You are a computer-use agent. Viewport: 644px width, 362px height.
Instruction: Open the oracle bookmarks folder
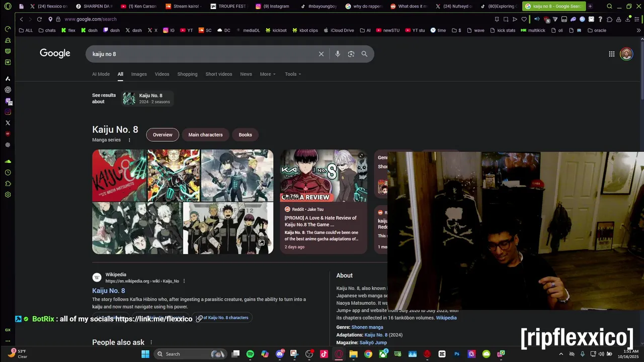pyautogui.click(x=597, y=30)
